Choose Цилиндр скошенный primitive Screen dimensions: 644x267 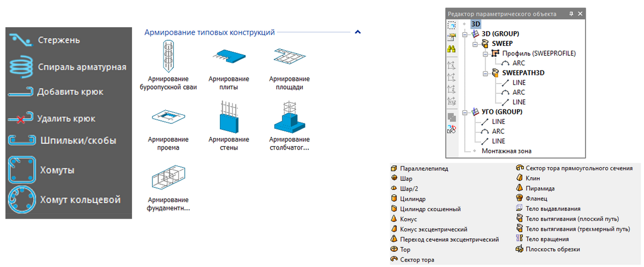click(x=426, y=209)
